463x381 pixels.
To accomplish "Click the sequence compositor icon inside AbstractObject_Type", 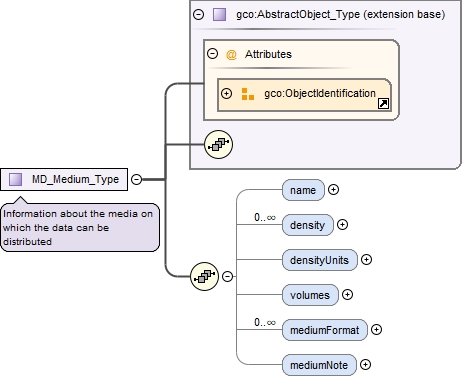I will tap(218, 144).
